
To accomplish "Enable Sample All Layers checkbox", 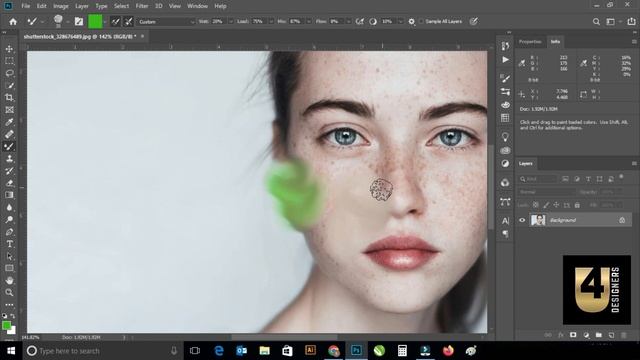I will (x=421, y=21).
